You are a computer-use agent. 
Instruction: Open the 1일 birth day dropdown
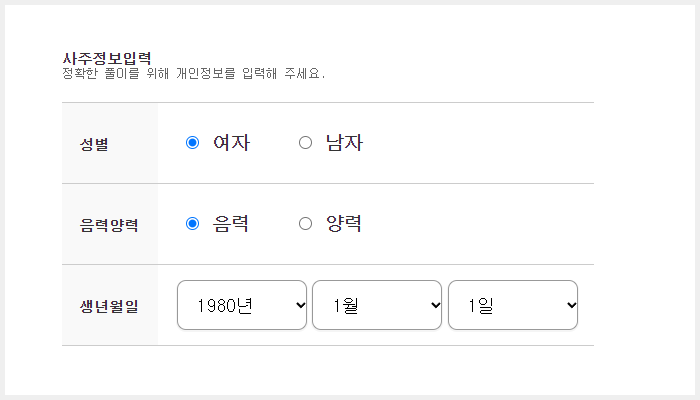tap(513, 305)
